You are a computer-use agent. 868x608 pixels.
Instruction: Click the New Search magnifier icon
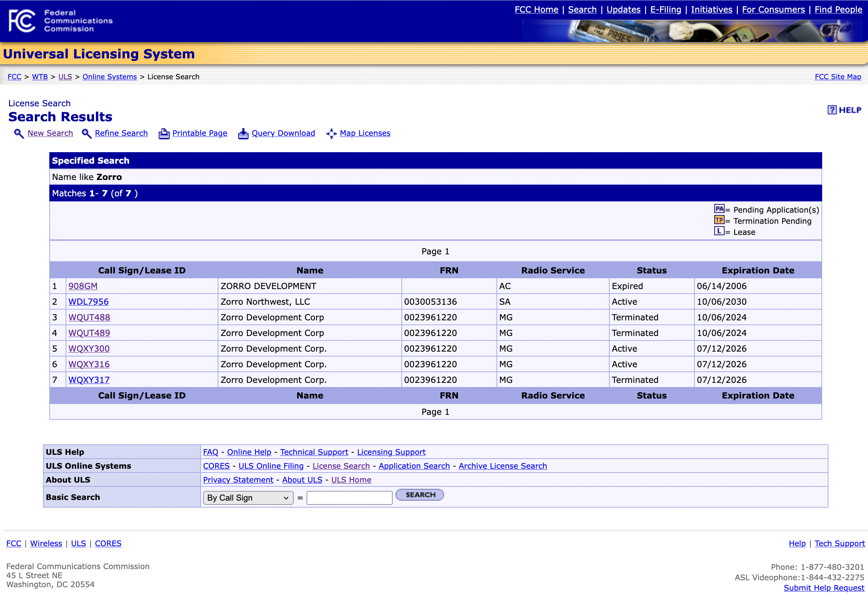[18, 133]
